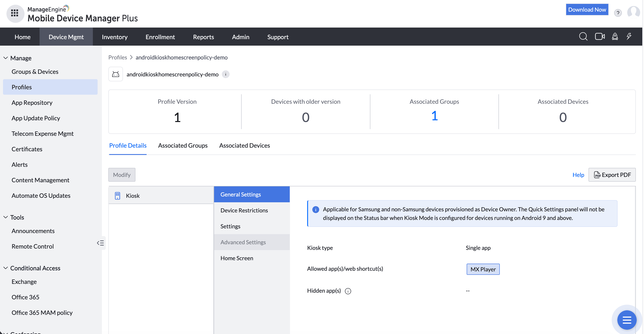Open the Help link
The height and width of the screenshot is (334, 644).
[578, 175]
